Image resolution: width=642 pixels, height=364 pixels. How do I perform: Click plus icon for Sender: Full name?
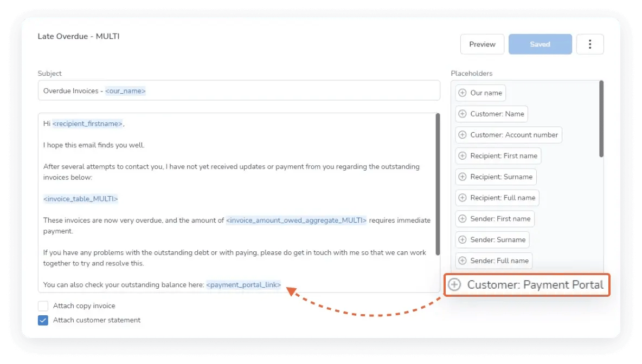463,261
